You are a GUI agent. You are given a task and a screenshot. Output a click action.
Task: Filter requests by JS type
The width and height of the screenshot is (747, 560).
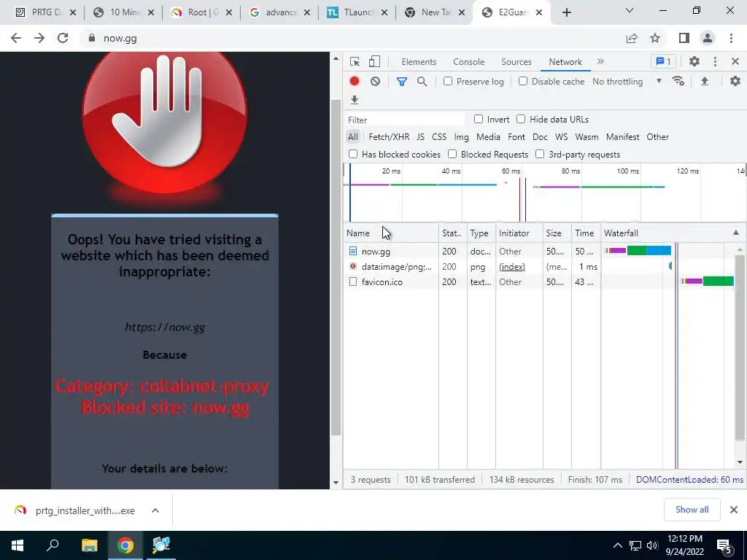click(x=421, y=137)
